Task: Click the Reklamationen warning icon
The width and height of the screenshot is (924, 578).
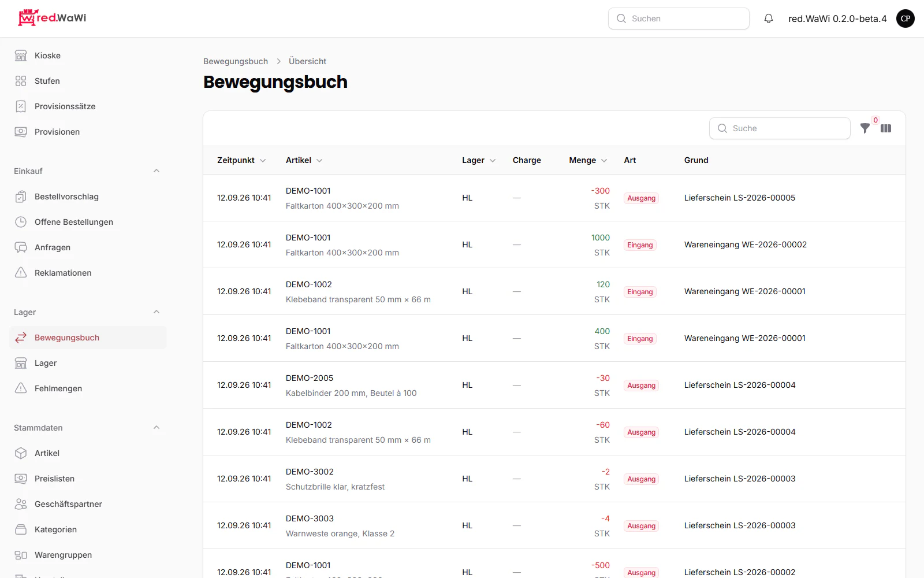Action: (x=21, y=273)
